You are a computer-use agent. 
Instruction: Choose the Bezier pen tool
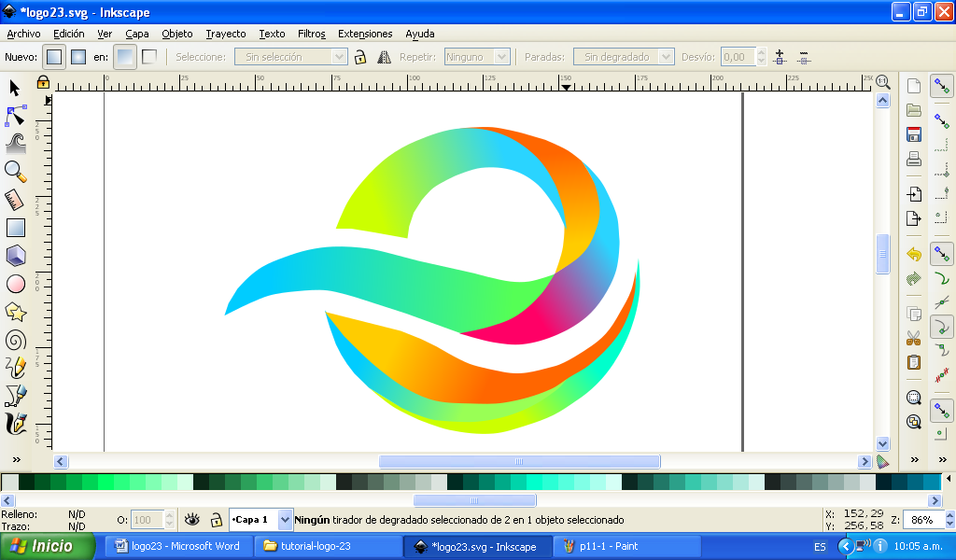coord(15,396)
